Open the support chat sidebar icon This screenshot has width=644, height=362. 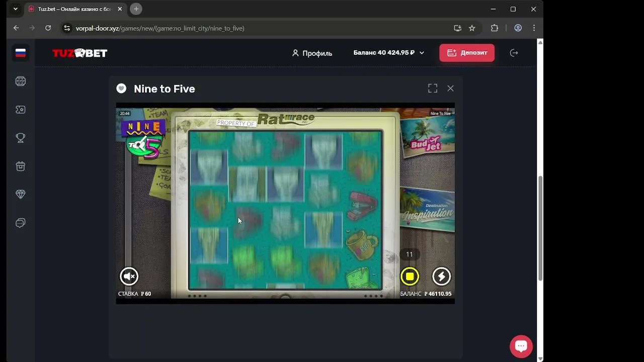tap(21, 223)
